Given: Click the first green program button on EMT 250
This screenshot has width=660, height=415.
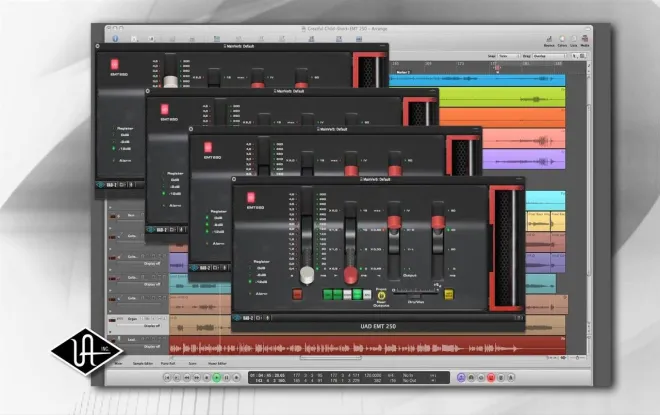Looking at the screenshot, I should [x=327, y=294].
